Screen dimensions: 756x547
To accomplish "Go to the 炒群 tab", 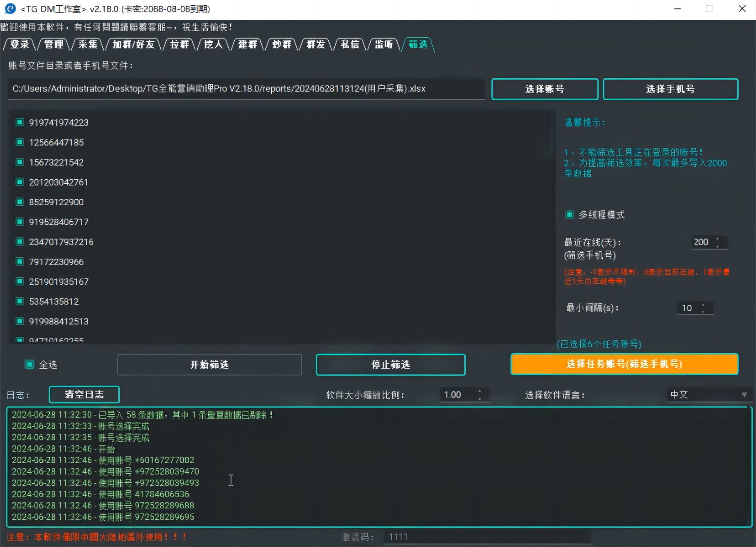I will click(x=282, y=44).
